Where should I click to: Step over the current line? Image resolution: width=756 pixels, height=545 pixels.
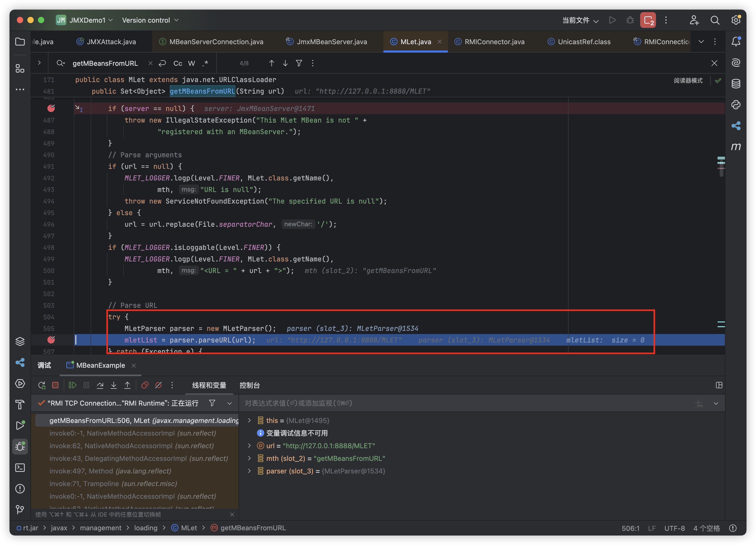(x=100, y=385)
